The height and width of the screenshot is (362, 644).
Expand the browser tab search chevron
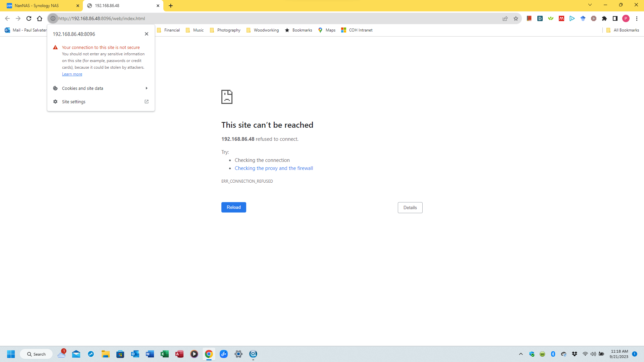click(x=590, y=5)
